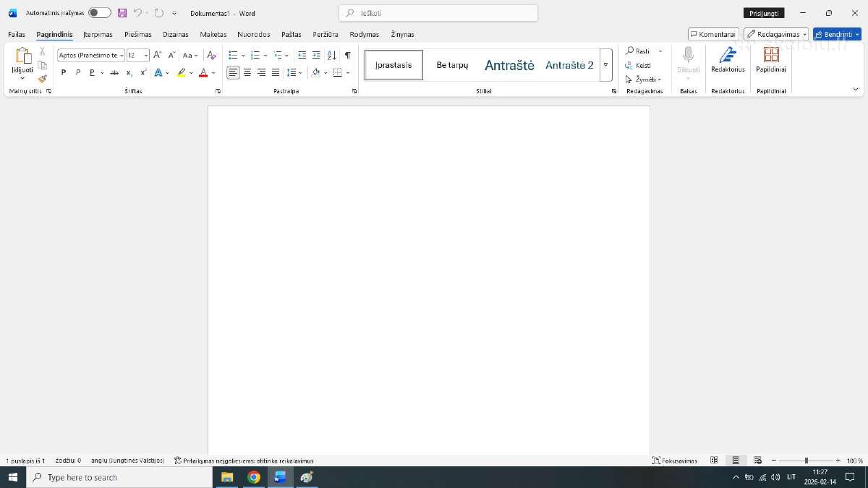Viewport: 868px width, 488px height.
Task: Switch to the Maketas tab
Action: tap(213, 34)
